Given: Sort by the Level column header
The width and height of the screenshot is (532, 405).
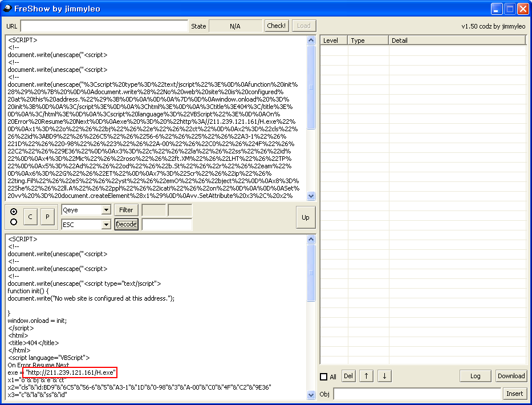Looking at the screenshot, I should pos(334,40).
